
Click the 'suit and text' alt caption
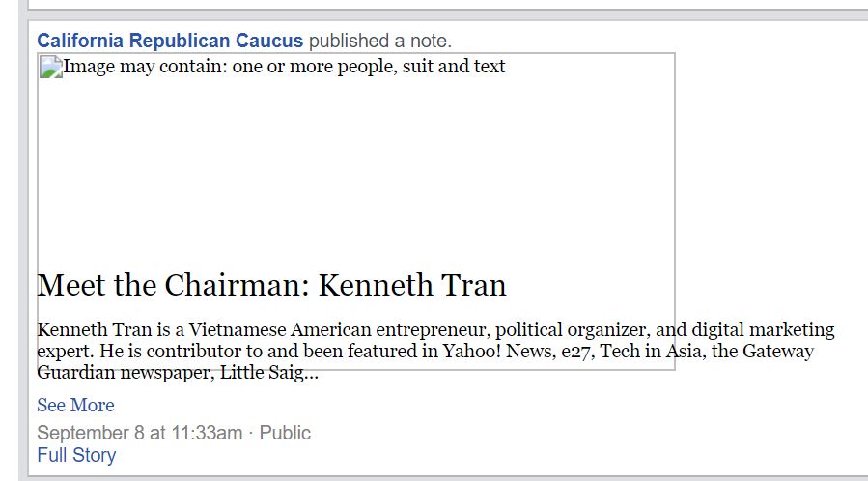tap(454, 67)
